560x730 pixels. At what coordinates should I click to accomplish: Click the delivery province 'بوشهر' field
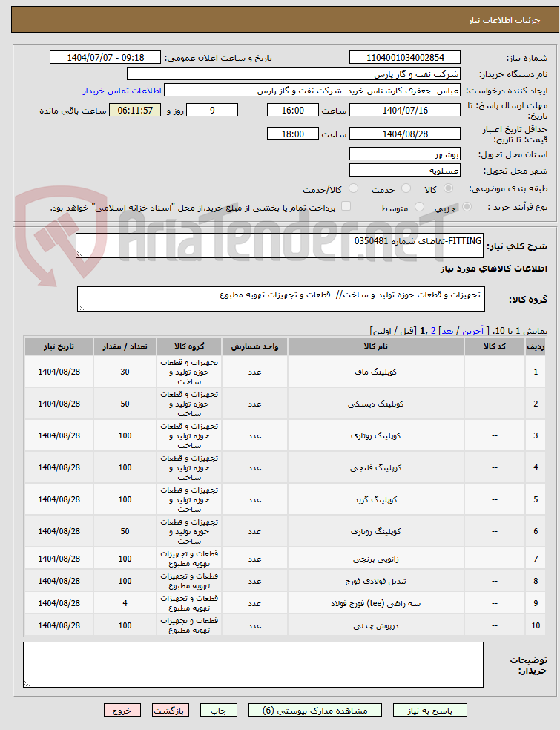click(x=405, y=154)
